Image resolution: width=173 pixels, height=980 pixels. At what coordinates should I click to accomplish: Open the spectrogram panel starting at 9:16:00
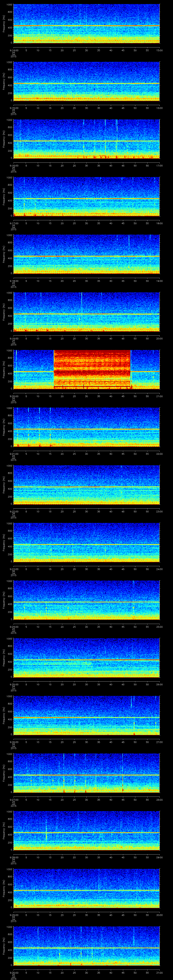coord(86,139)
